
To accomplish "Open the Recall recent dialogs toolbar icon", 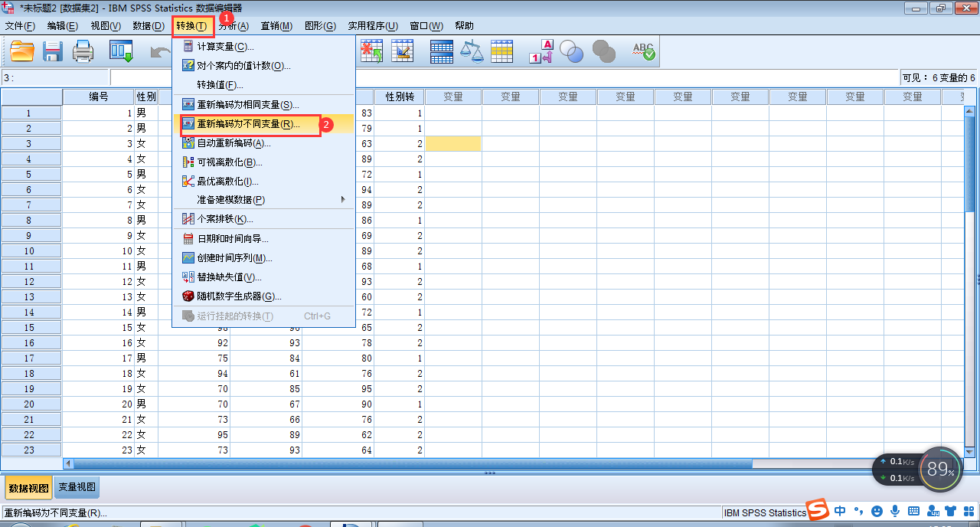I will click(121, 51).
